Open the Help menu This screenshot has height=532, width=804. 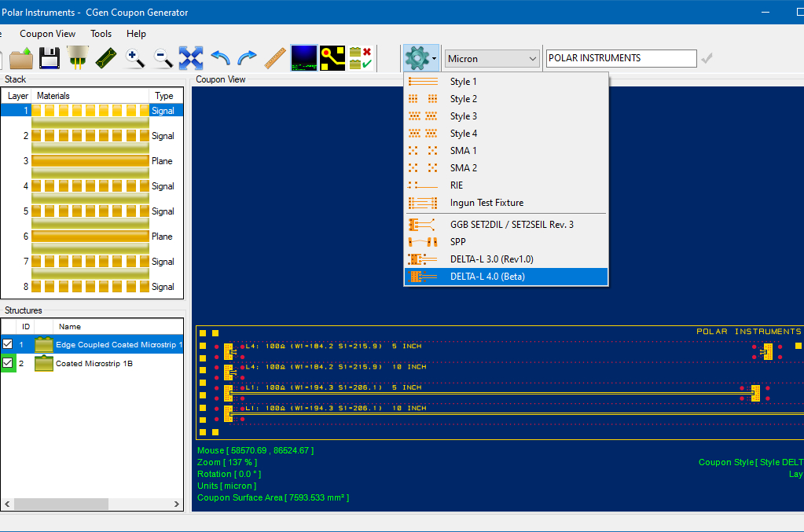137,34
